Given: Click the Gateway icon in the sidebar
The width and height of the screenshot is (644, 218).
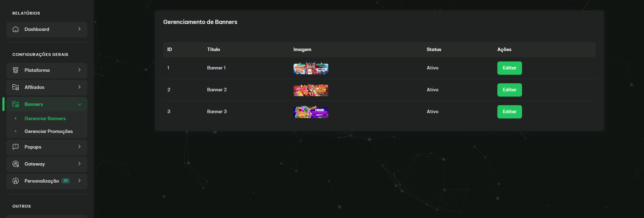Looking at the screenshot, I should click(x=16, y=164).
